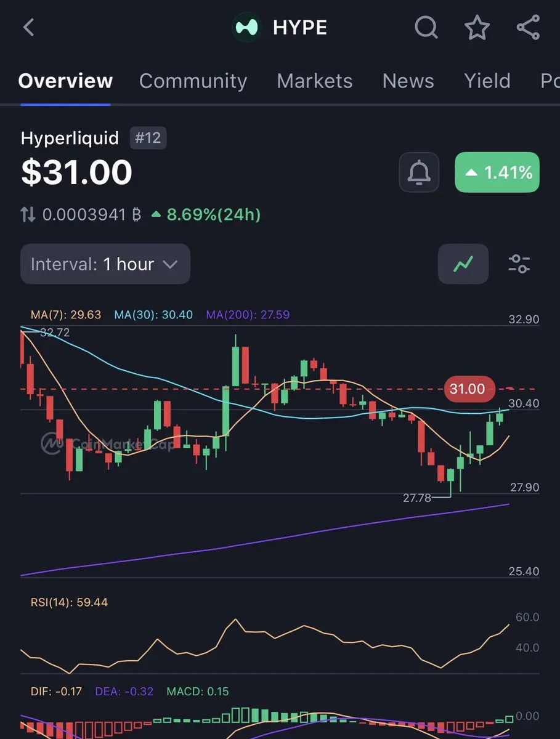
Task: Switch to Overview tab
Action: click(x=65, y=81)
